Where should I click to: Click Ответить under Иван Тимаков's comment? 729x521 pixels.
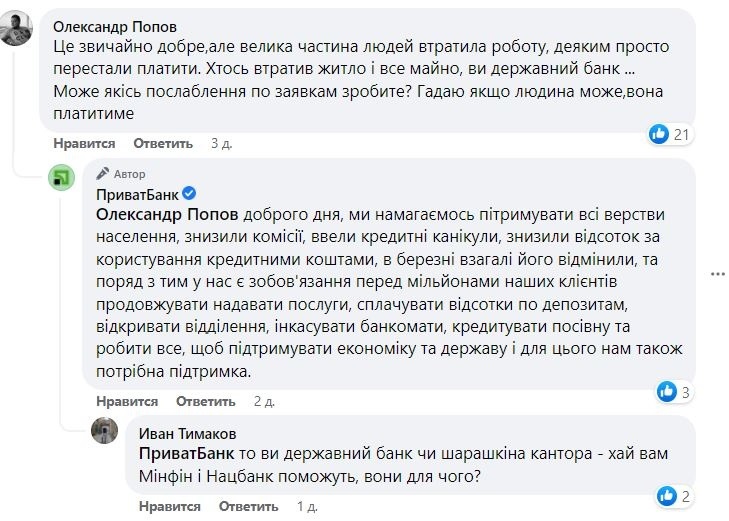coord(249,506)
